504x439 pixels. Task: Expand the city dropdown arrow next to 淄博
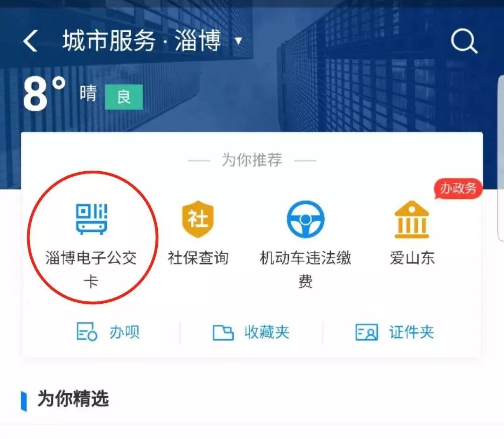pos(238,41)
